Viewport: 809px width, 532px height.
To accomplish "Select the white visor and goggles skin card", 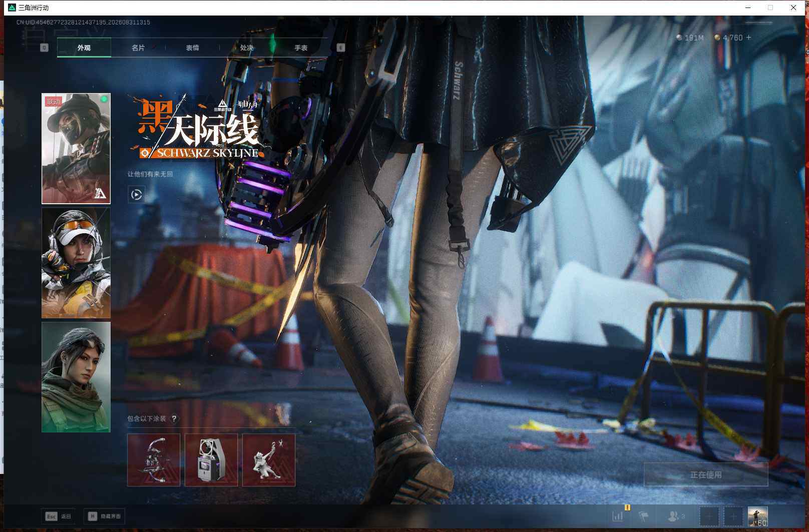I will (76, 263).
